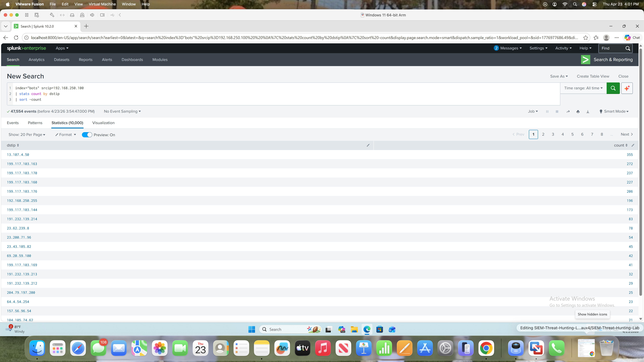Print the search results
This screenshot has width=644, height=362.
tap(578, 111)
